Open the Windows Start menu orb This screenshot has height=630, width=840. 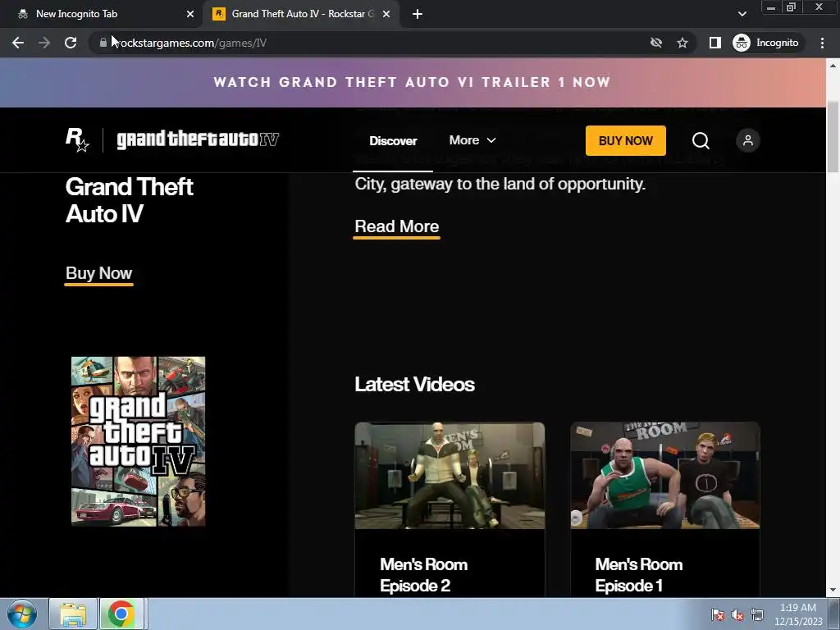tap(22, 614)
